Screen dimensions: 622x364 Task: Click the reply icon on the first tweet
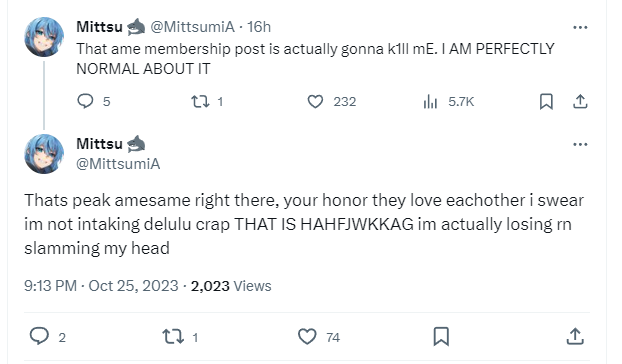85,101
